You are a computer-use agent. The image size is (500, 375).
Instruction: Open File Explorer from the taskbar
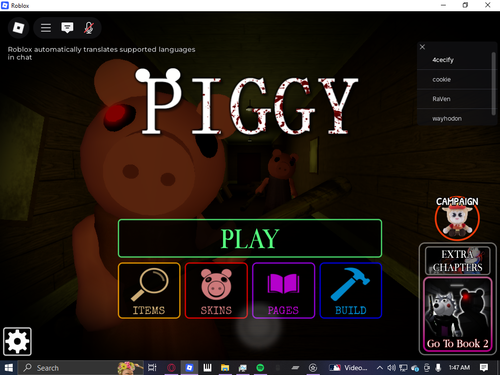pos(225,368)
